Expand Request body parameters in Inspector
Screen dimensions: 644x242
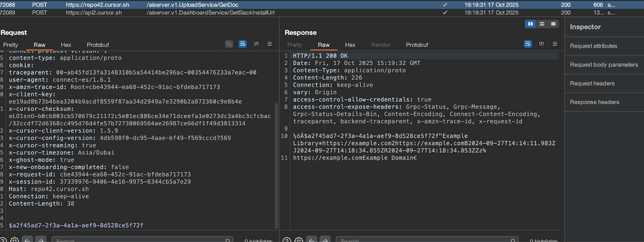pos(604,65)
